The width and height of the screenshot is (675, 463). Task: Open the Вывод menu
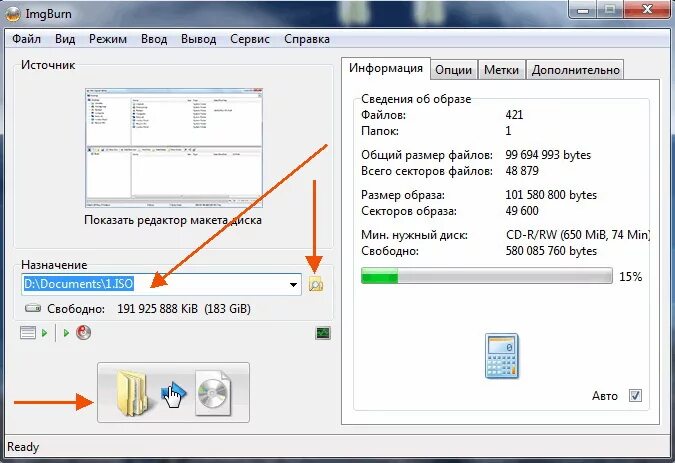click(198, 39)
